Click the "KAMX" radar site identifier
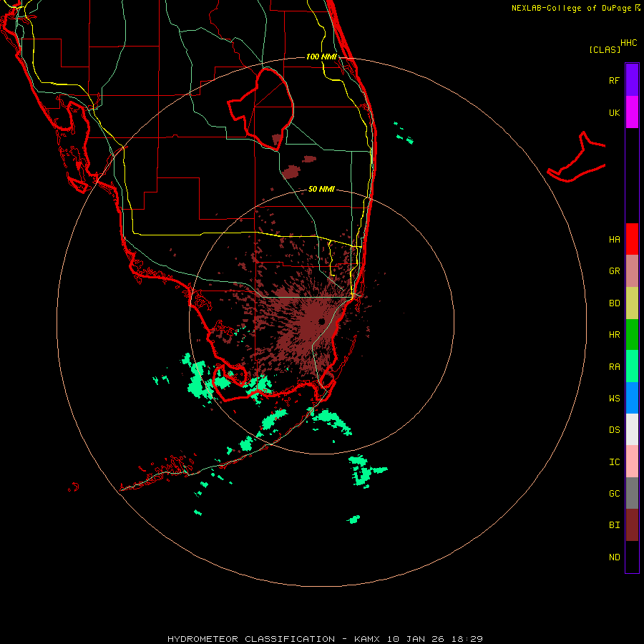The width and height of the screenshot is (644, 644). coord(367,639)
